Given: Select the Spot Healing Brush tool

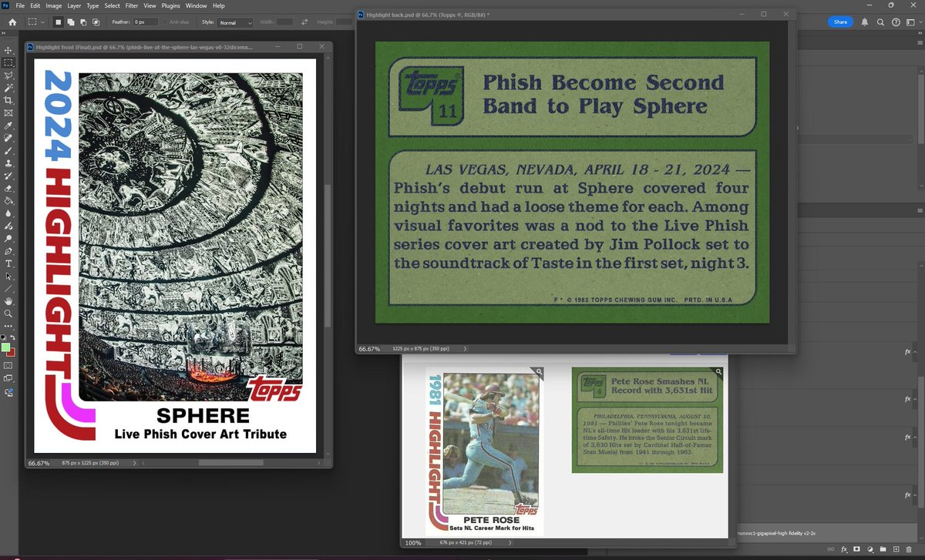Looking at the screenshot, I should click(8, 138).
